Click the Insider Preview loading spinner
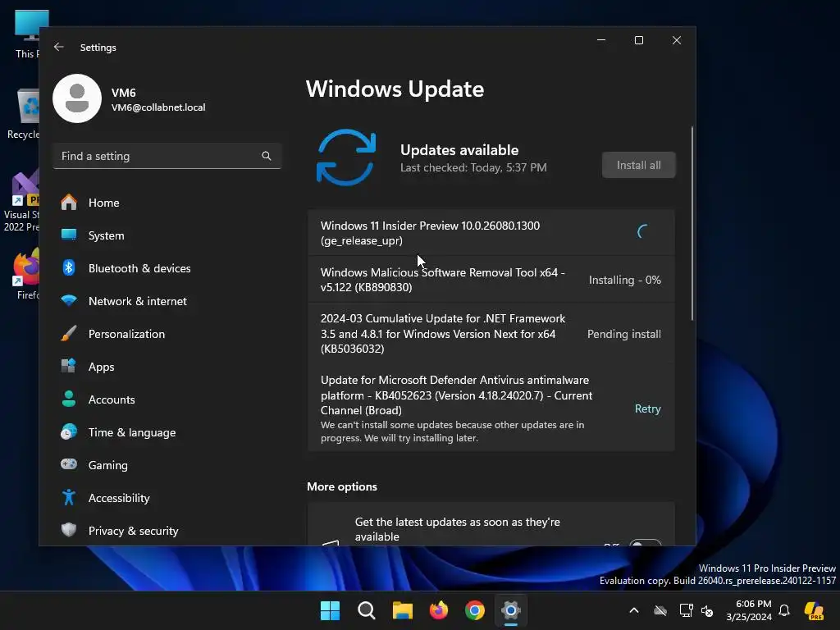The height and width of the screenshot is (630, 840). pyautogui.click(x=642, y=231)
